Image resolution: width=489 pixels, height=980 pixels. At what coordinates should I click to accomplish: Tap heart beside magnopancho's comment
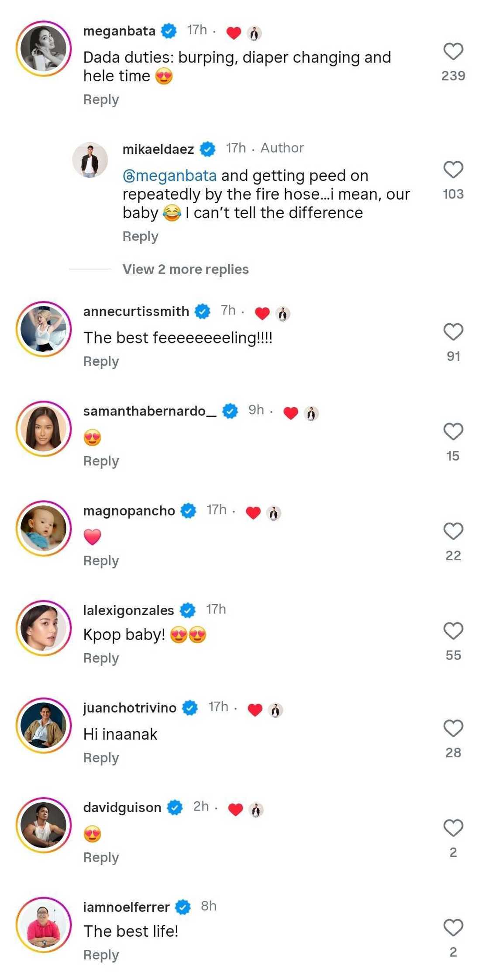(x=453, y=531)
